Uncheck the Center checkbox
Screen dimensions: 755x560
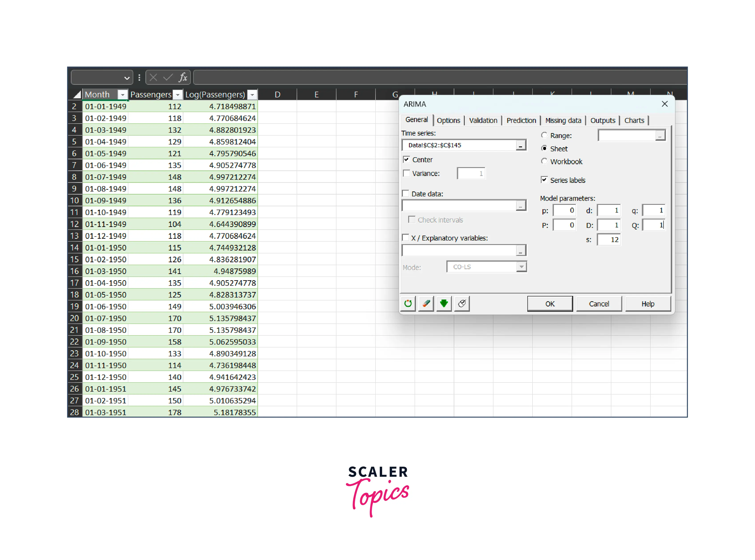pyautogui.click(x=406, y=159)
